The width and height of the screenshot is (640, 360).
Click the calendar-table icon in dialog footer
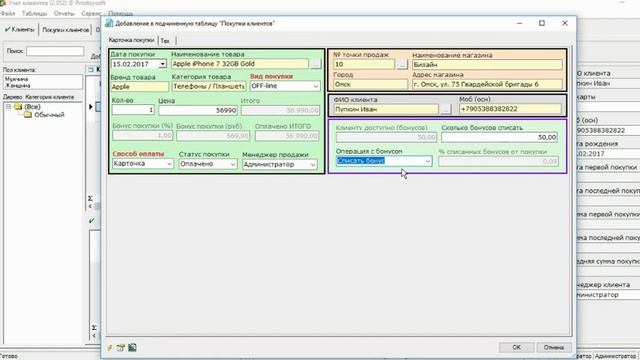point(120,348)
